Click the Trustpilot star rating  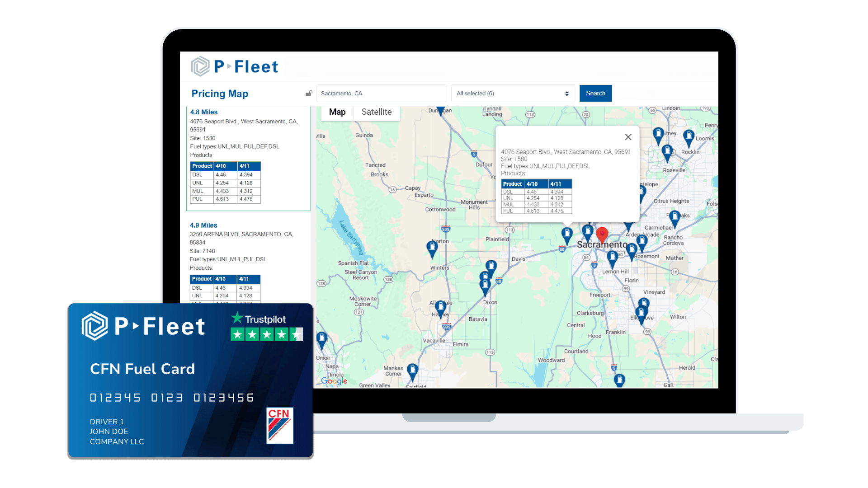tap(266, 334)
